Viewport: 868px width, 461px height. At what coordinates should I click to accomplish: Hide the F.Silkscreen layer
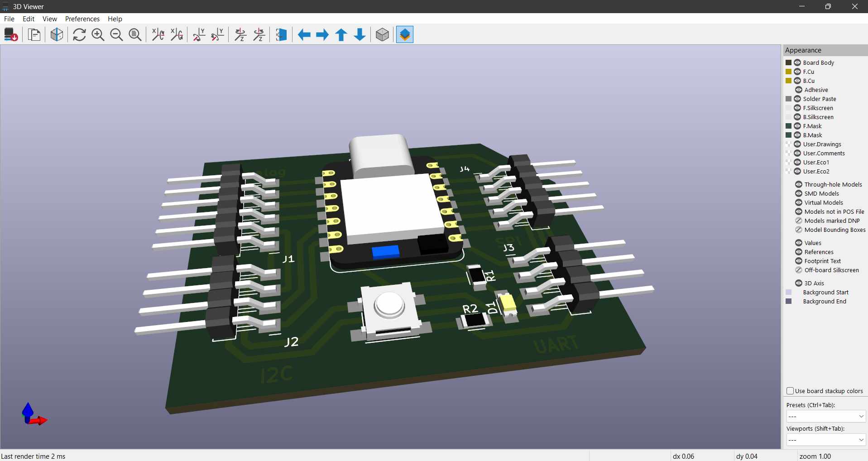point(797,108)
